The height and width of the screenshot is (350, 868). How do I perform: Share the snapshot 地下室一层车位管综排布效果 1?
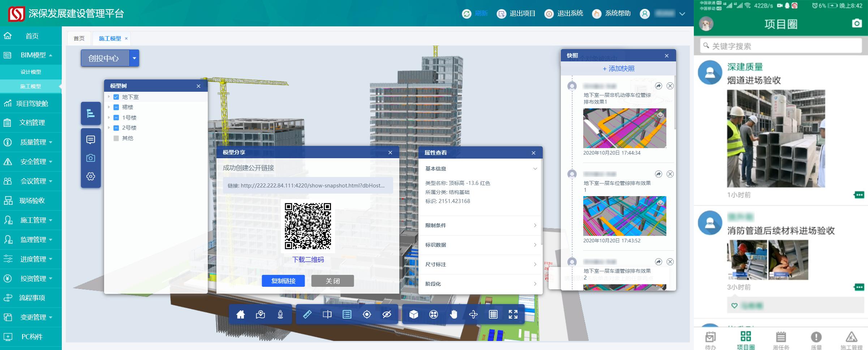(x=659, y=174)
